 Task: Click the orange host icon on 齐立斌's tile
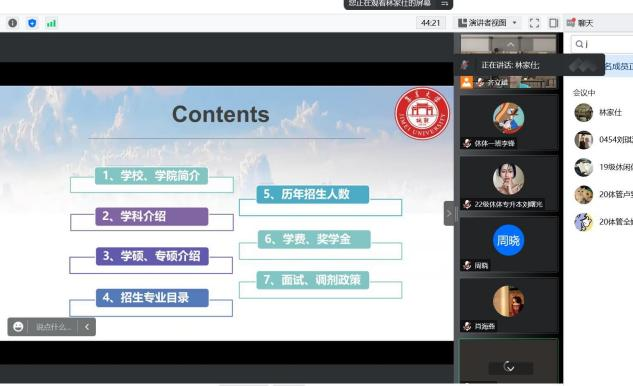coord(466,82)
